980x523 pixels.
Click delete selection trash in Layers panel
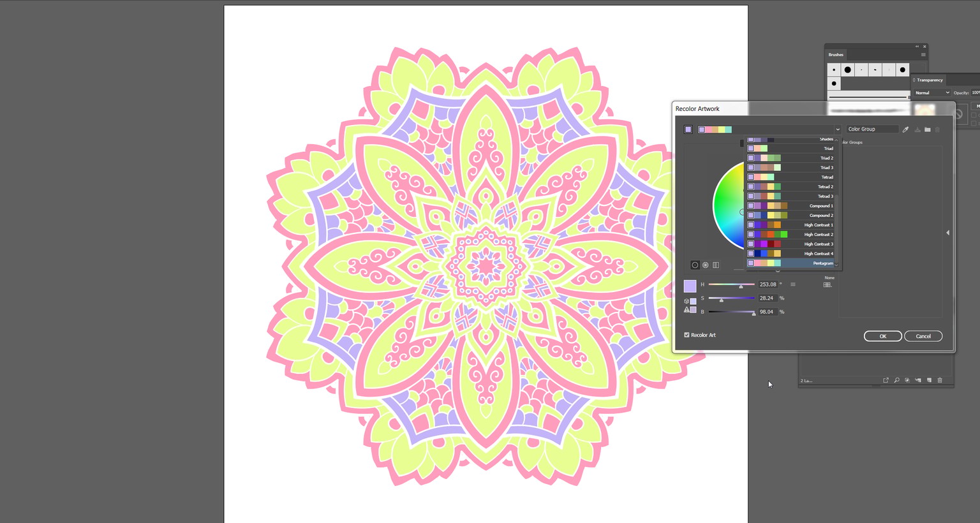click(940, 380)
